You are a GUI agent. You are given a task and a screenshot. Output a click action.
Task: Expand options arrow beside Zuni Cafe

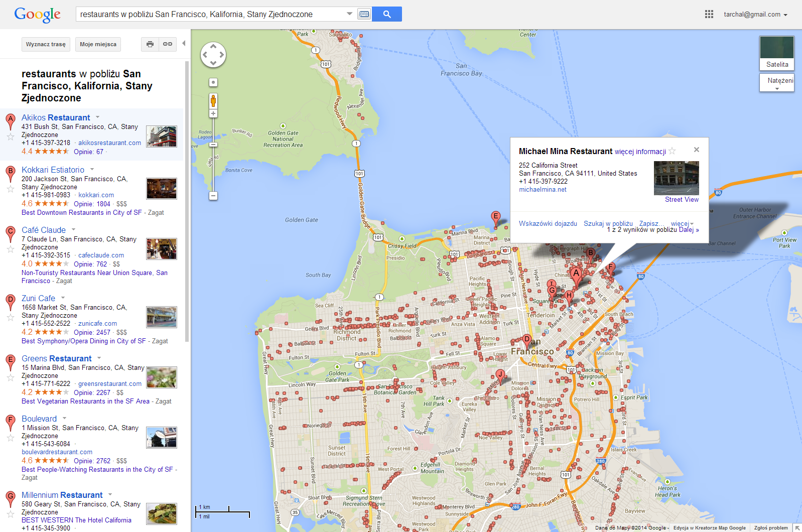coord(63,298)
